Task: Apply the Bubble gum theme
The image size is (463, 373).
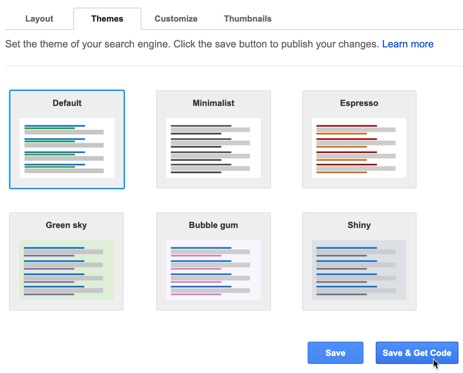Action: coord(213,261)
